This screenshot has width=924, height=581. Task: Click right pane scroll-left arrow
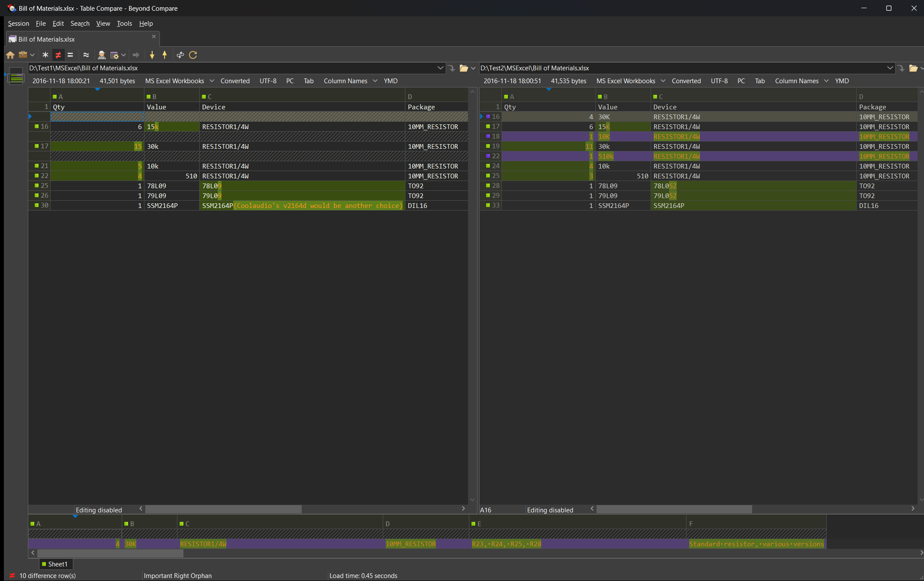pyautogui.click(x=592, y=509)
